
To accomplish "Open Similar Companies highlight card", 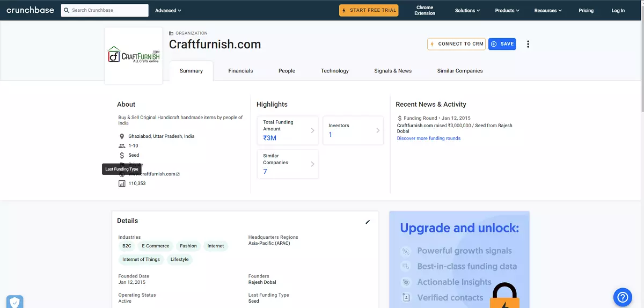I will click(x=288, y=164).
